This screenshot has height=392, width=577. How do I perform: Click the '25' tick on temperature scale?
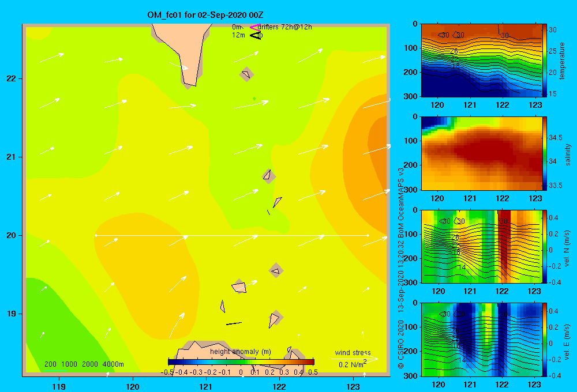tap(553, 51)
